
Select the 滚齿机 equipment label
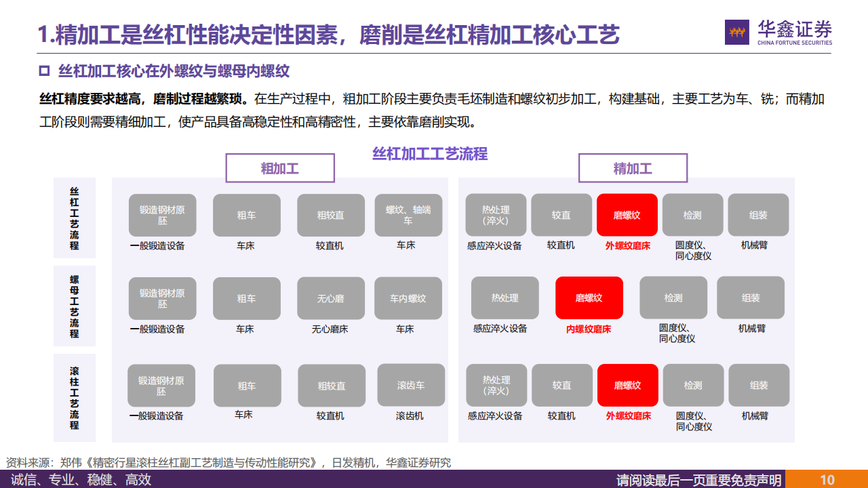coord(410,415)
